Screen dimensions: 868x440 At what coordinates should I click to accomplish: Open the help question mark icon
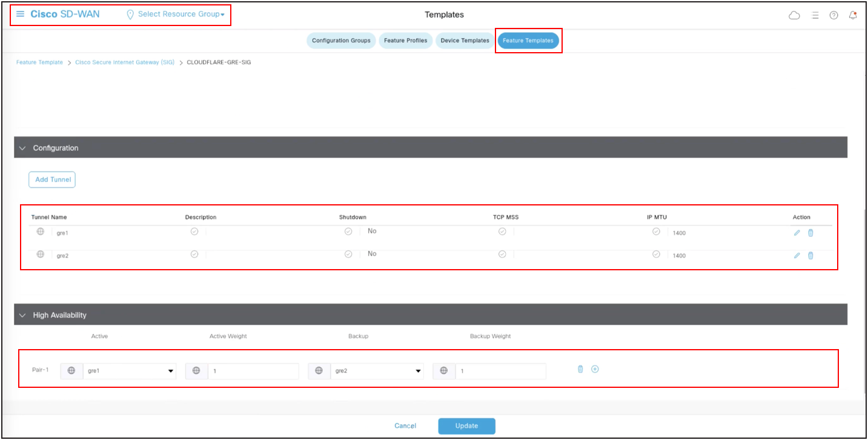833,15
